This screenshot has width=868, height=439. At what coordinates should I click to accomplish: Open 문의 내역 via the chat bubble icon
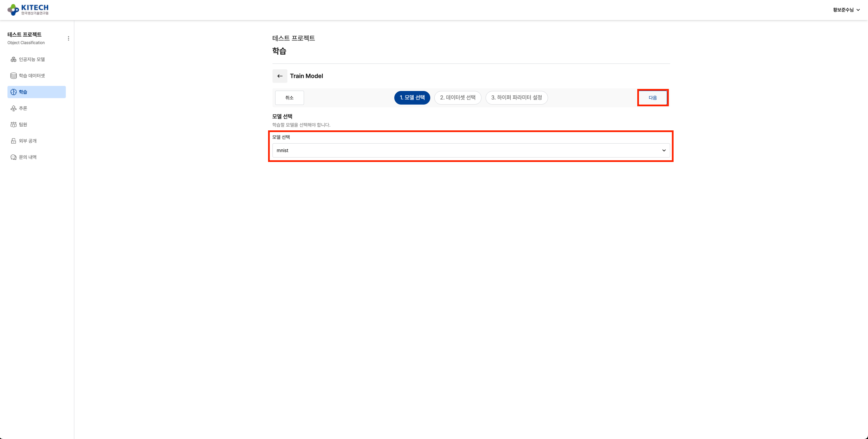click(x=13, y=157)
